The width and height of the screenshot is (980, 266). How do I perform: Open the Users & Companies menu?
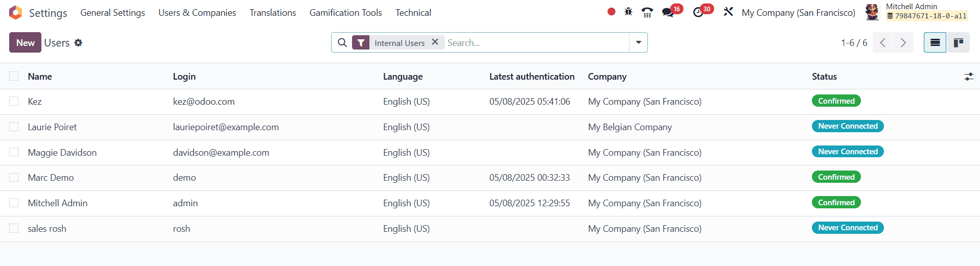[197, 13]
